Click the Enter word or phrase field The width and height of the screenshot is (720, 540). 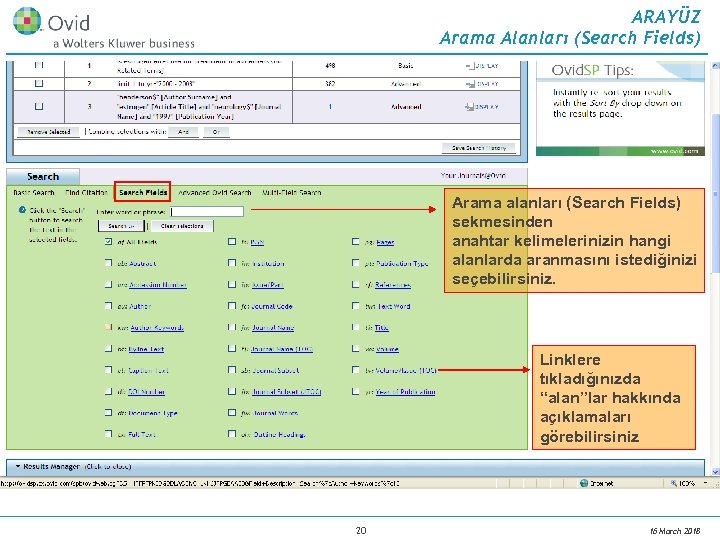coord(207,211)
